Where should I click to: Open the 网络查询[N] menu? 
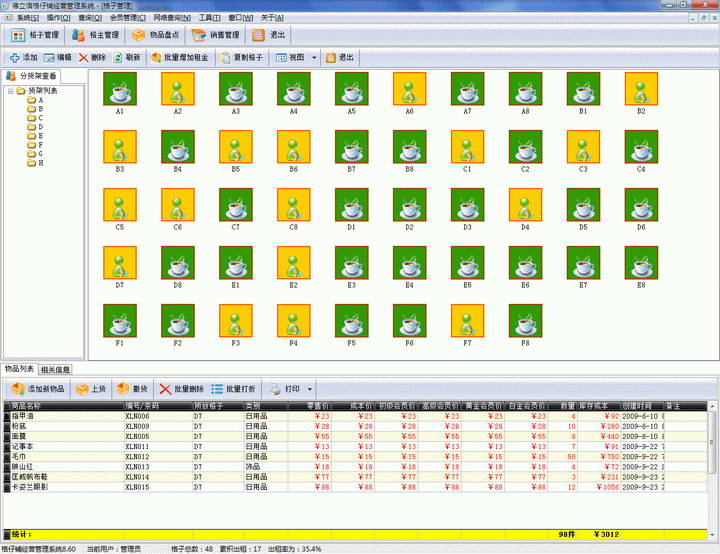coord(172,17)
